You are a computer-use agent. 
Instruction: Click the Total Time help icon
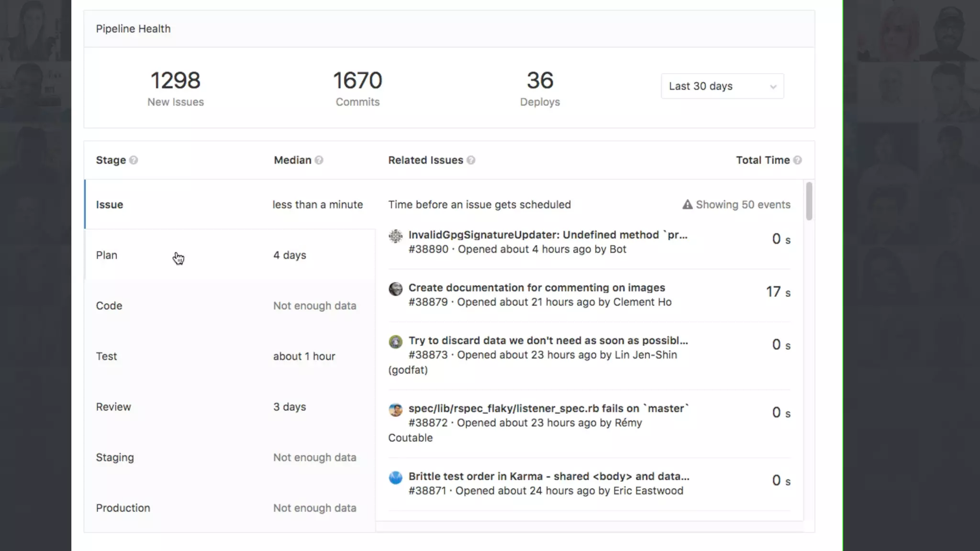pyautogui.click(x=797, y=160)
